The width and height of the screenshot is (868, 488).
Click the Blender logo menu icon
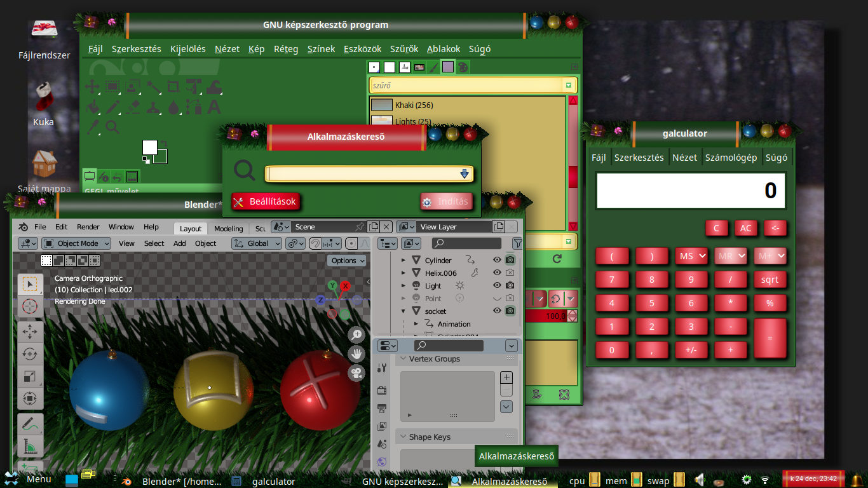[23, 227]
